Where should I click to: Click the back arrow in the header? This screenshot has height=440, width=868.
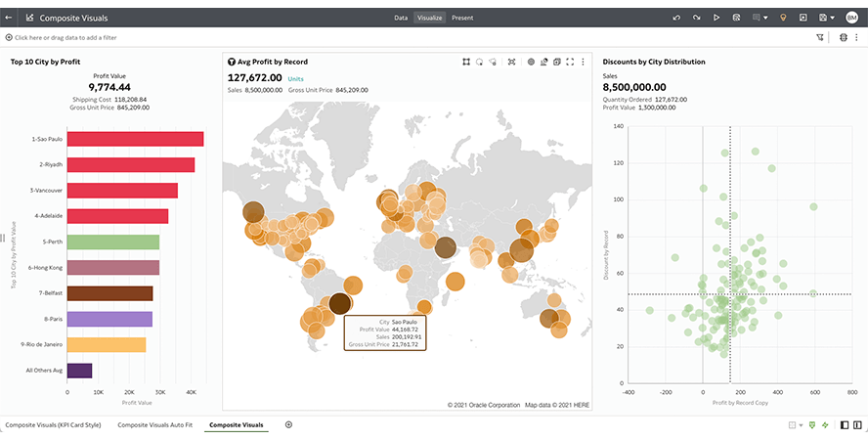(x=9, y=18)
